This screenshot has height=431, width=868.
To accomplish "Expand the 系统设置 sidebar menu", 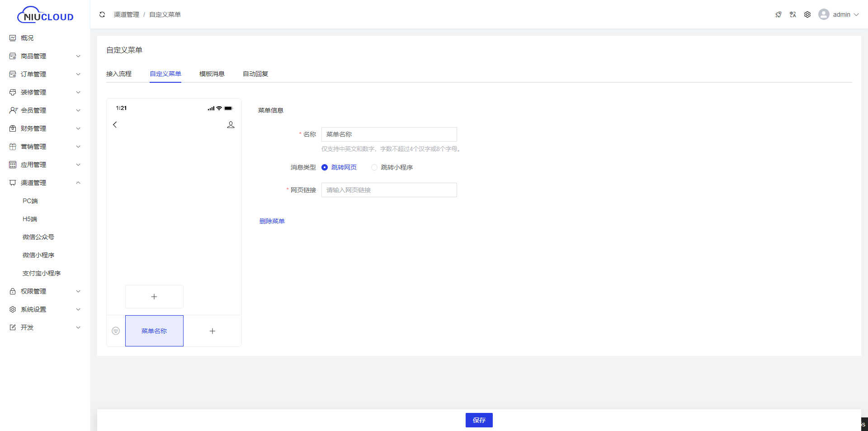I will [45, 309].
